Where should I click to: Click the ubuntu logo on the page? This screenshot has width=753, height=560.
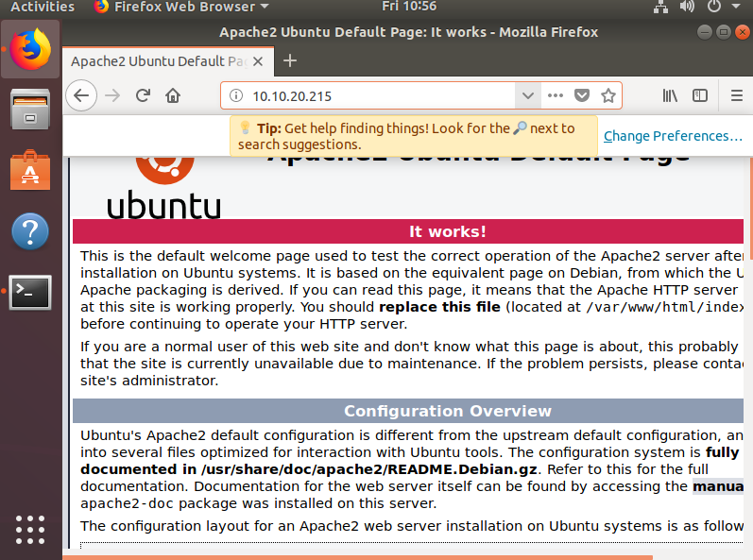163,188
